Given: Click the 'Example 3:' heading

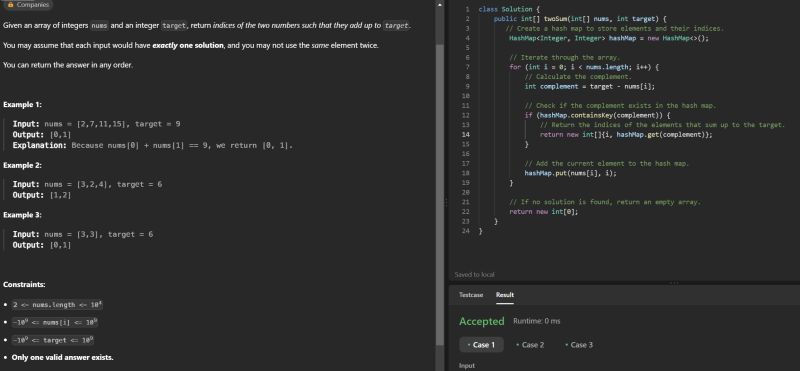Looking at the screenshot, I should tap(22, 215).
